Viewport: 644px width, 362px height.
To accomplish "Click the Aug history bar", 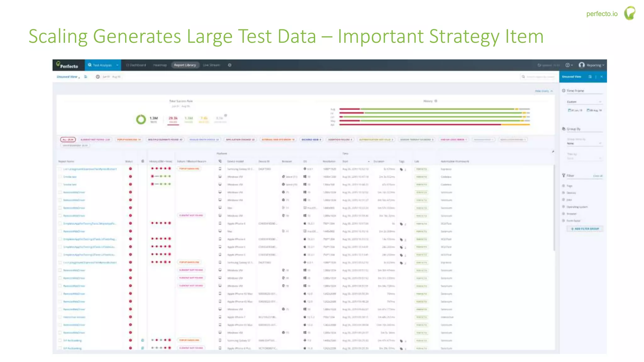I will click(x=435, y=109).
